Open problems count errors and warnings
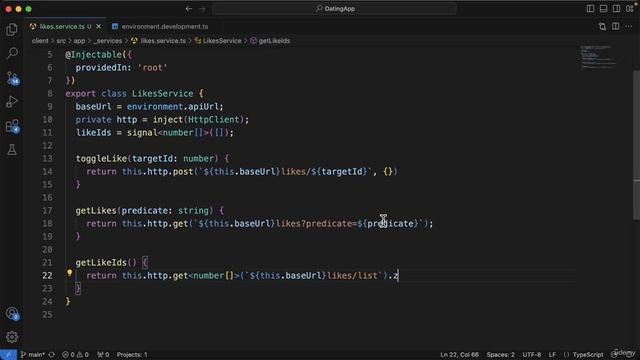The height and width of the screenshot is (360, 640). 76,355
